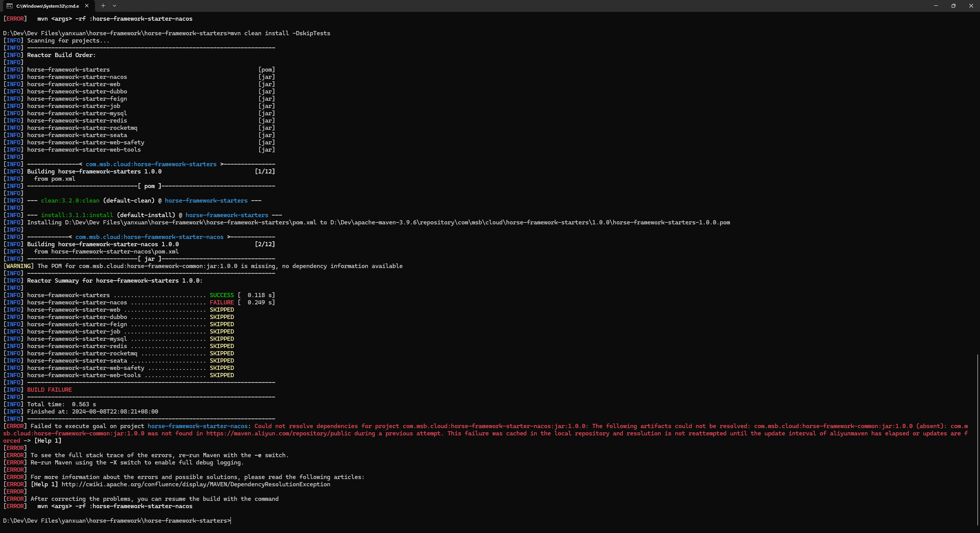Click 're-run Maven with the -e switch' line
980x533 pixels.
[x=159, y=455]
